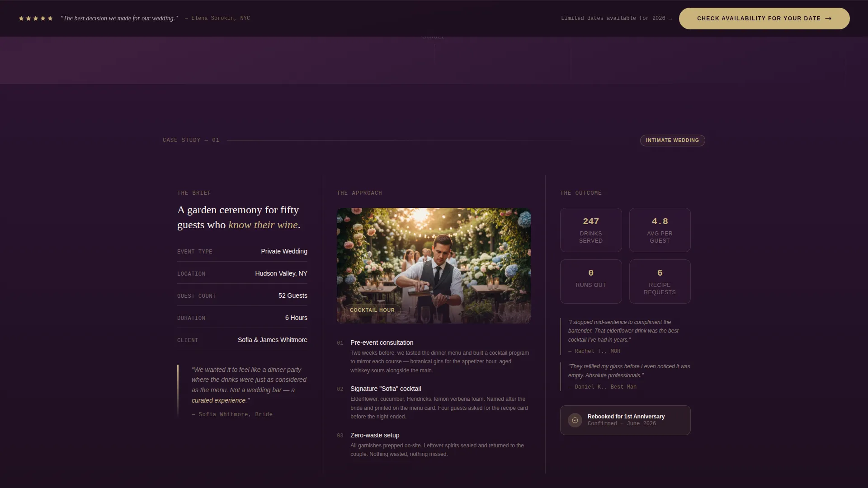Image resolution: width=868 pixels, height=488 pixels.
Task: Click the 6 Recipe Requests card
Action: 660,282
